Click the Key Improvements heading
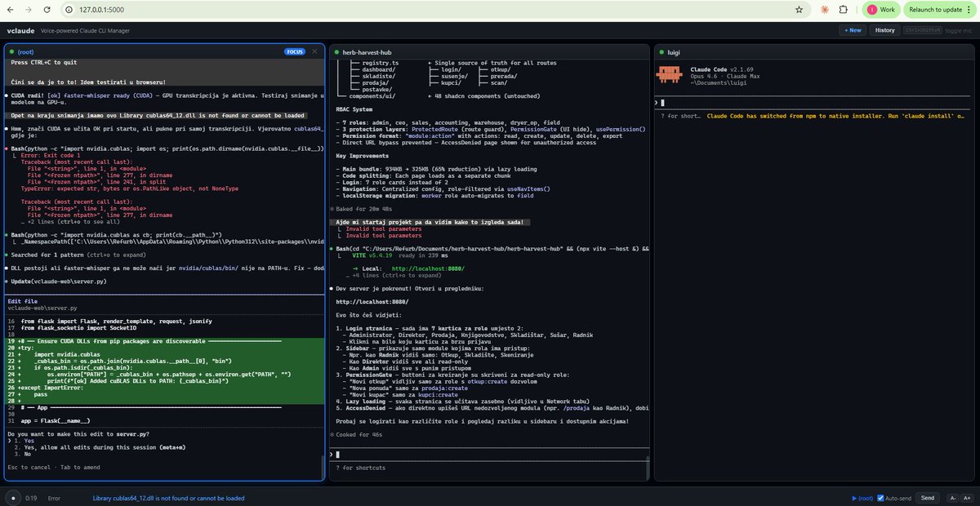The image size is (980, 506). click(361, 155)
